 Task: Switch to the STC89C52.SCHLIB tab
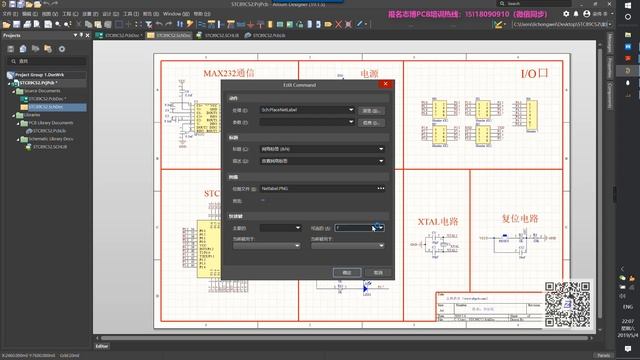click(218, 36)
